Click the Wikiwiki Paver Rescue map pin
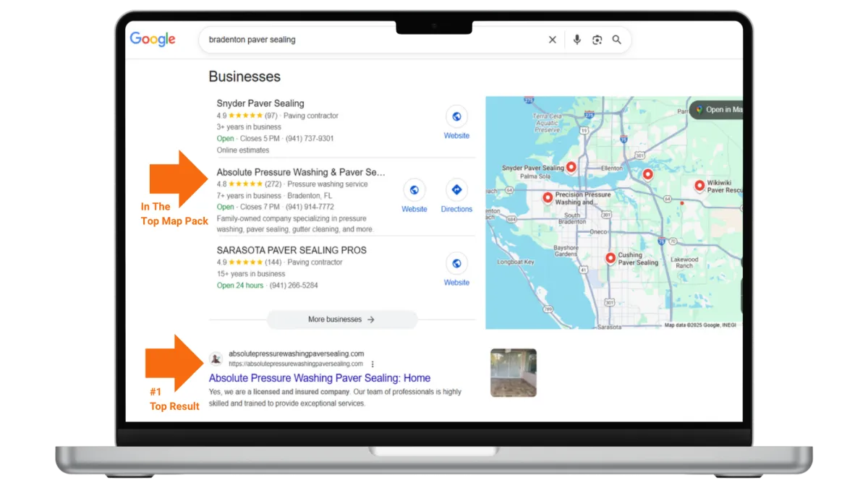The height and width of the screenshot is (488, 868). pos(699,186)
